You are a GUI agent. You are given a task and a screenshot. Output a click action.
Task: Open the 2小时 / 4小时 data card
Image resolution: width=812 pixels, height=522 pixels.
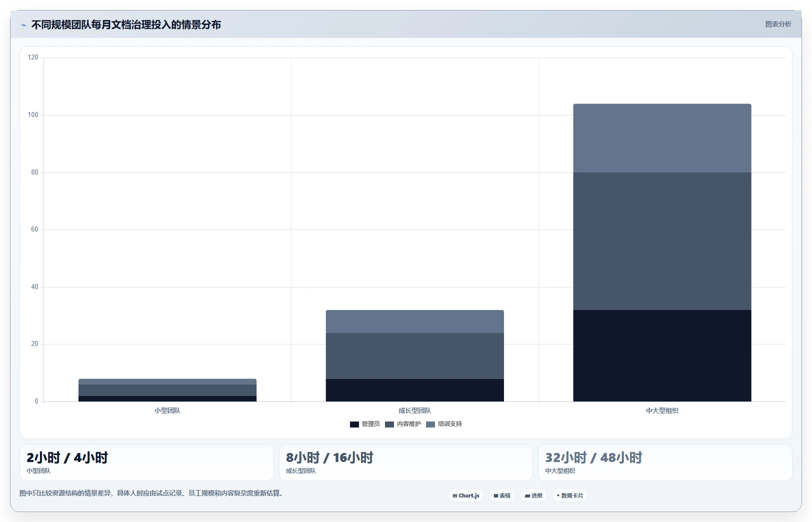coord(146,462)
